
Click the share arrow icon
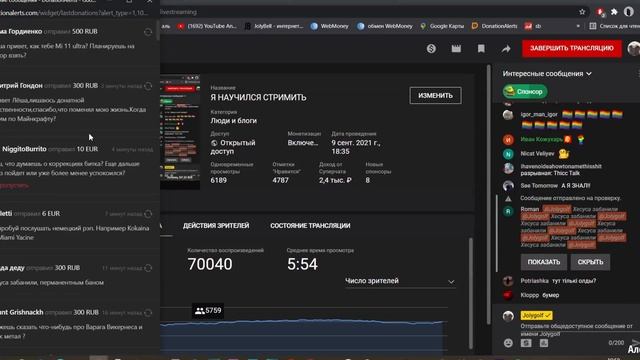[x=506, y=49]
